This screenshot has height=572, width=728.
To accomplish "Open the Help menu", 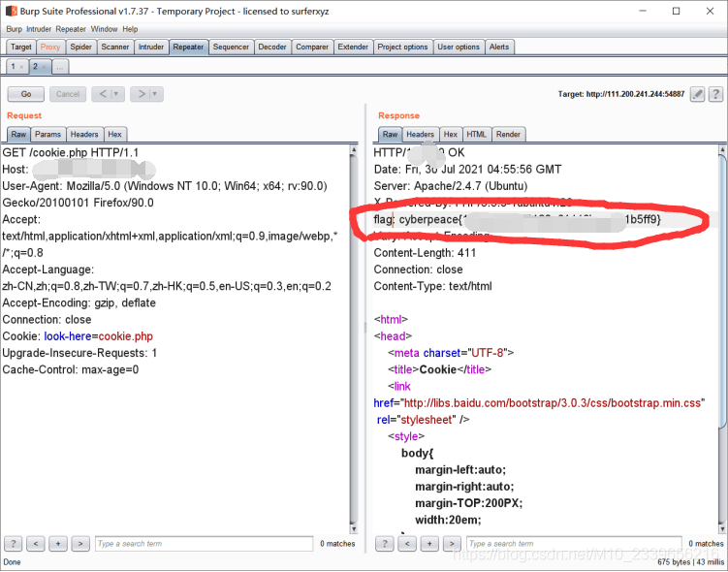I will [x=130, y=29].
